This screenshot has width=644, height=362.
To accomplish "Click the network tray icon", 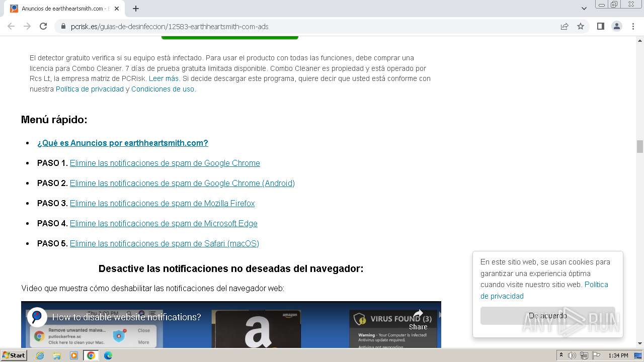I will [584, 355].
